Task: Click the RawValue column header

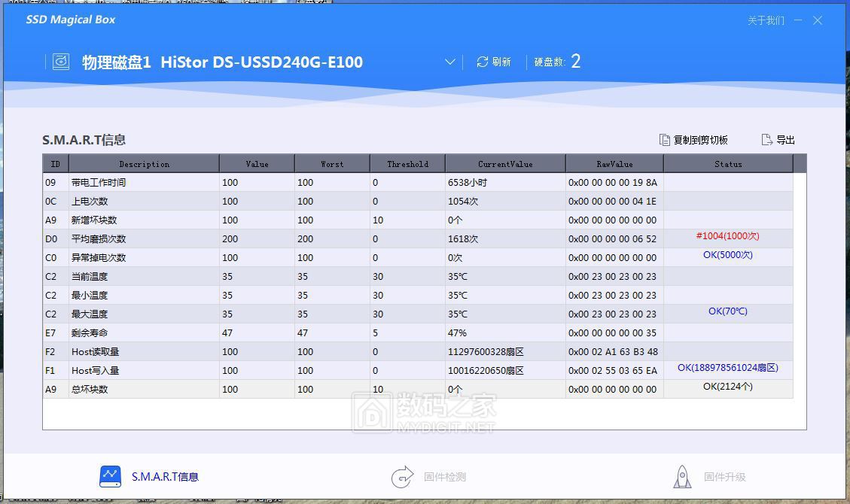Action: [615, 163]
